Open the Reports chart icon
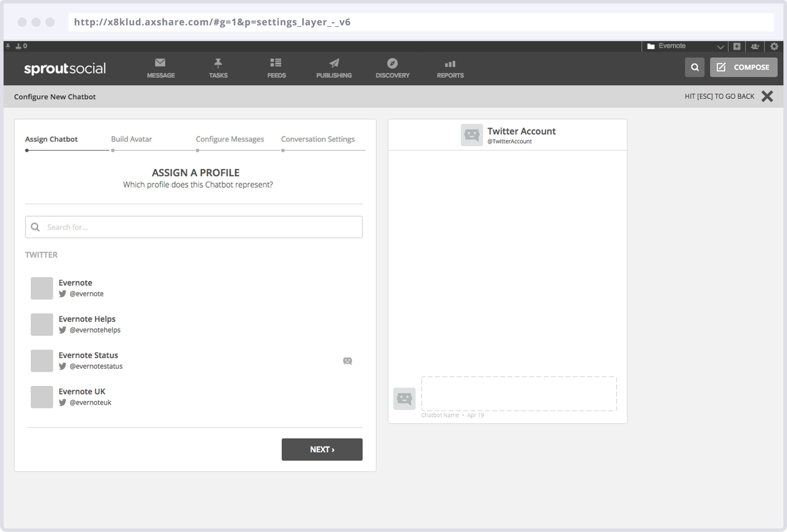Viewport: 787px width, 532px height. (450, 64)
